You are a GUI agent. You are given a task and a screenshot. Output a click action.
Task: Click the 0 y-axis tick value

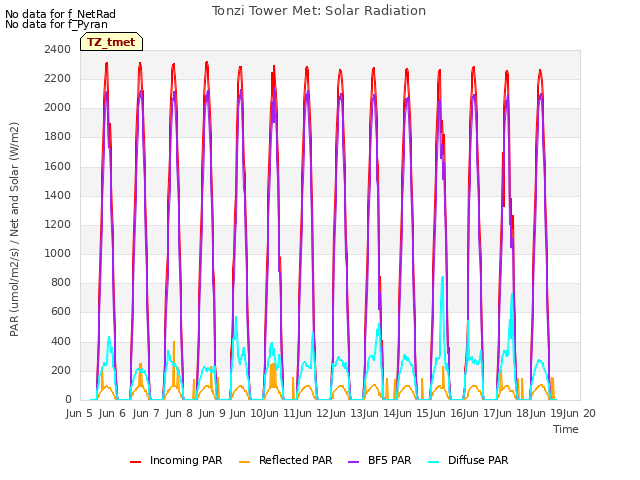(68, 400)
